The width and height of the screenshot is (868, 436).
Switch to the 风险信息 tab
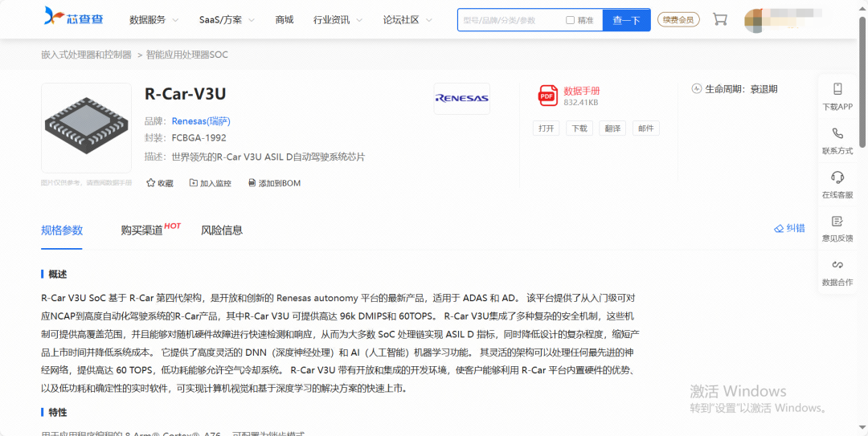coord(222,230)
